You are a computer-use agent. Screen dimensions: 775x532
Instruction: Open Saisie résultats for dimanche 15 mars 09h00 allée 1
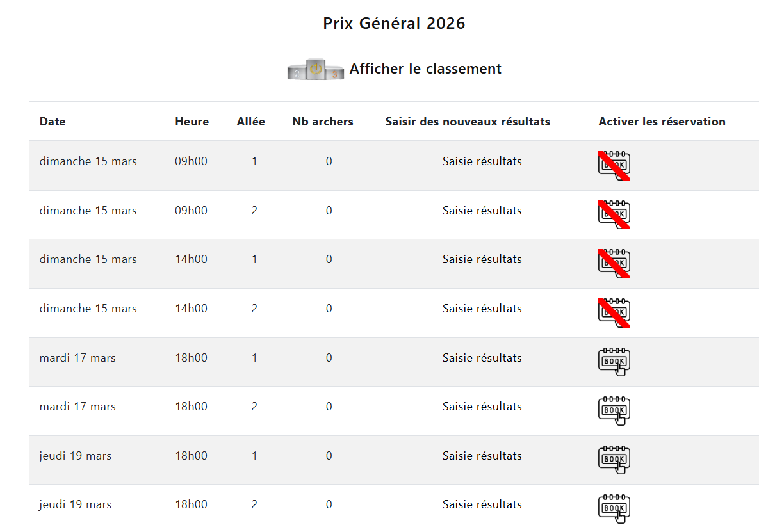(x=482, y=161)
